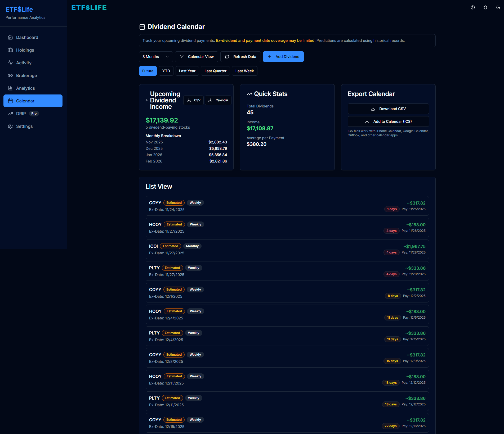This screenshot has width=504, height=434.
Task: Select the Future filter tab
Action: point(148,71)
